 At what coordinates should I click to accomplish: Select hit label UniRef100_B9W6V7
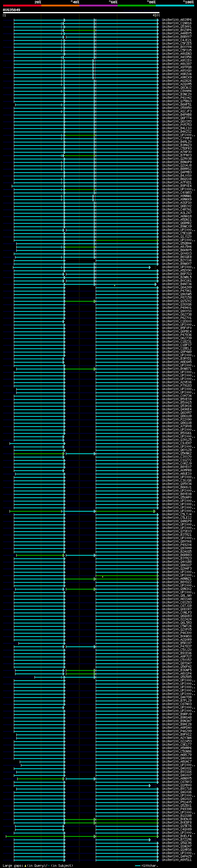[x=177, y=264]
